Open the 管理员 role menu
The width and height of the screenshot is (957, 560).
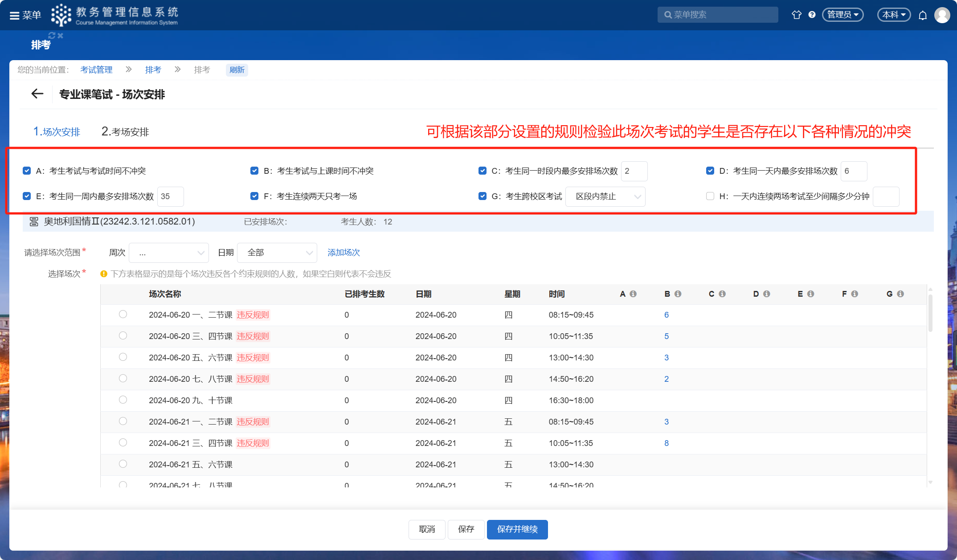point(842,15)
